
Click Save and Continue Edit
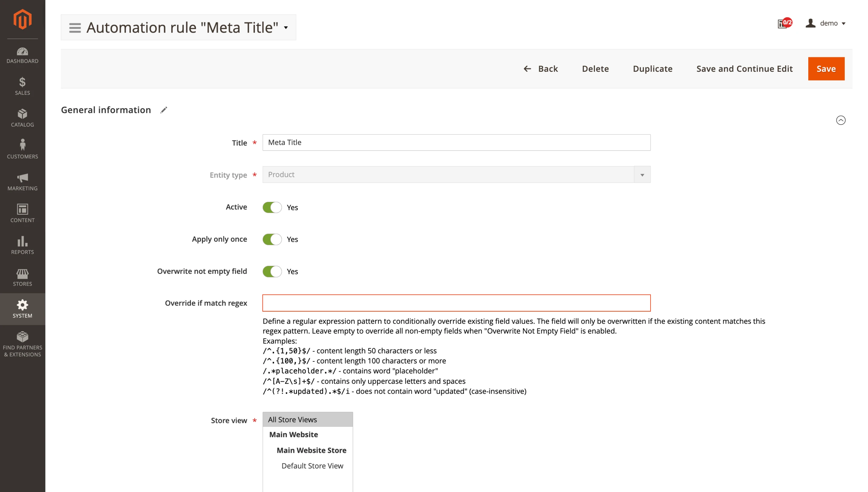[x=744, y=68]
